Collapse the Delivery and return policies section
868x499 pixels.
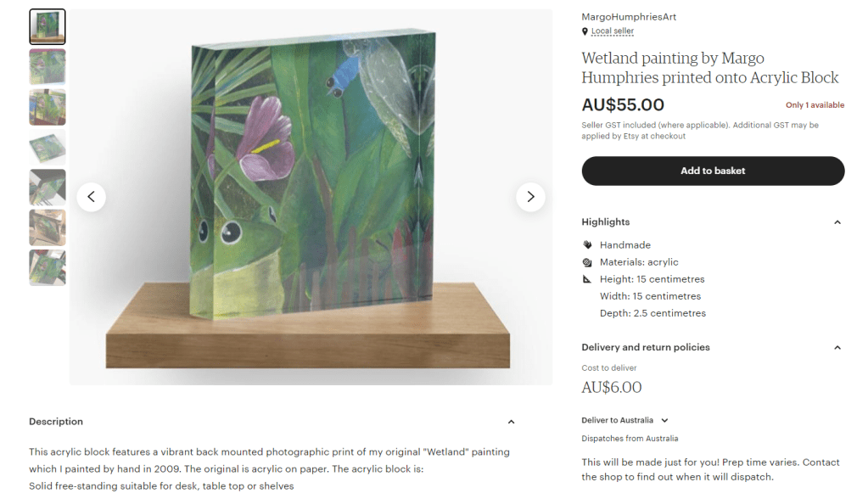tap(837, 348)
